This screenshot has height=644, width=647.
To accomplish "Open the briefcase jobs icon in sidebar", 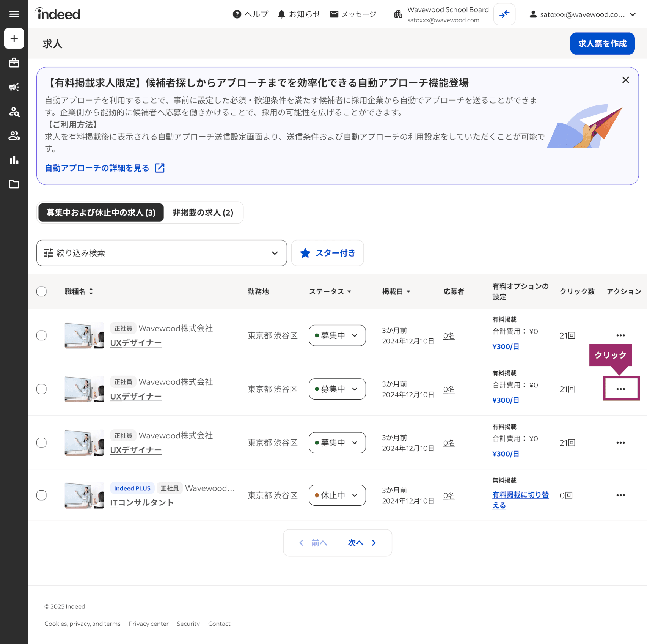I will click(14, 63).
